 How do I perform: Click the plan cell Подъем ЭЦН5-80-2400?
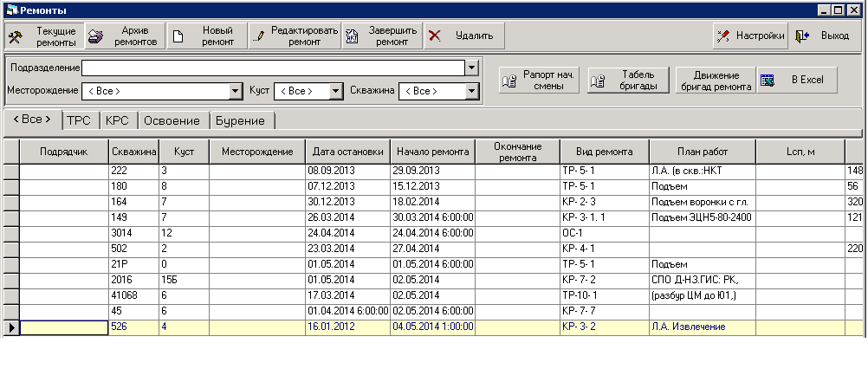[703, 218]
